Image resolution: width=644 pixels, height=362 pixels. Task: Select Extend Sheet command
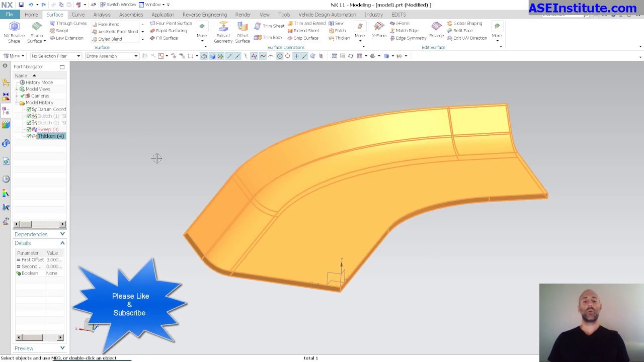coord(303,31)
